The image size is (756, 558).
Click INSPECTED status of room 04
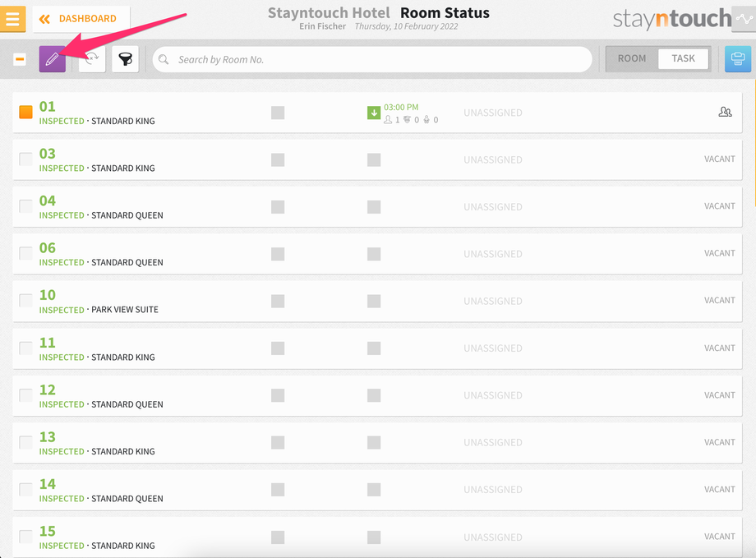pyautogui.click(x=62, y=215)
